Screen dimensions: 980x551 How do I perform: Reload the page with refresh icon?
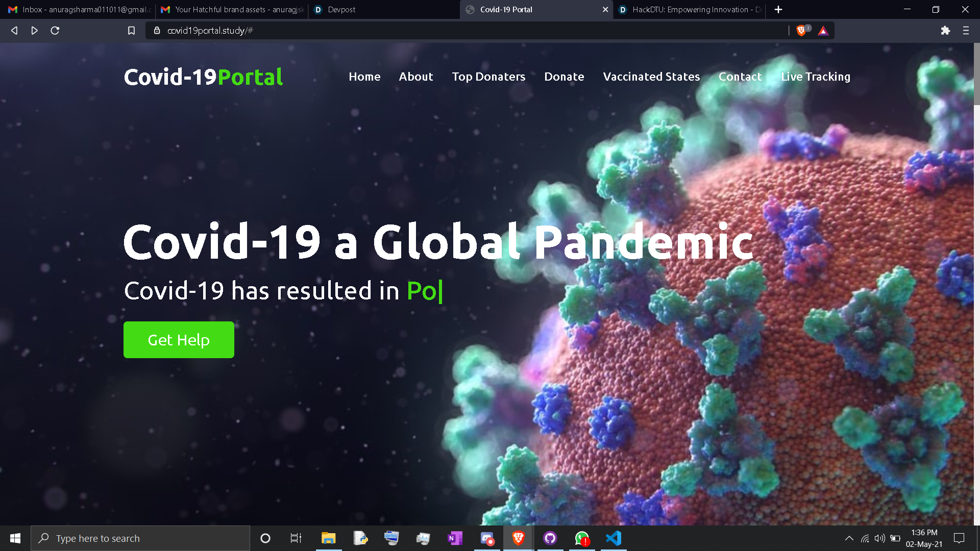pos(55,31)
